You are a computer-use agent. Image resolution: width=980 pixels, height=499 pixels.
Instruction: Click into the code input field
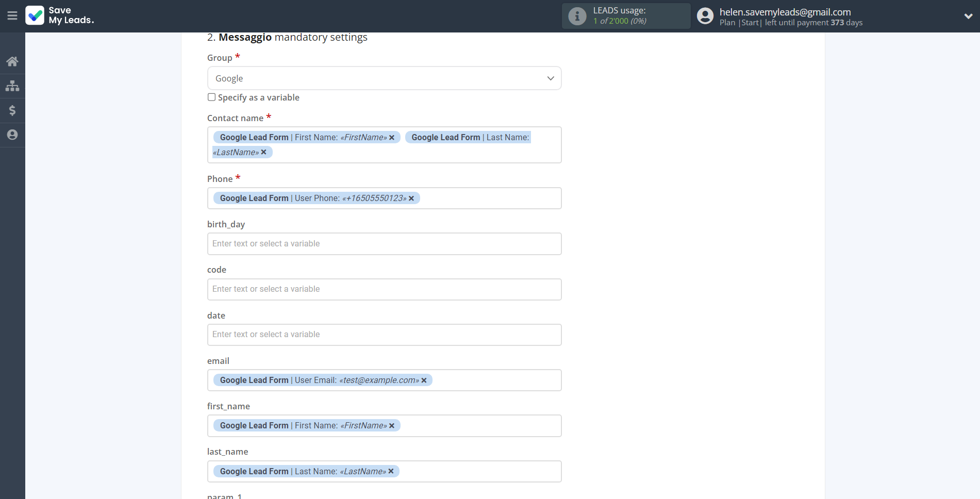pos(384,289)
